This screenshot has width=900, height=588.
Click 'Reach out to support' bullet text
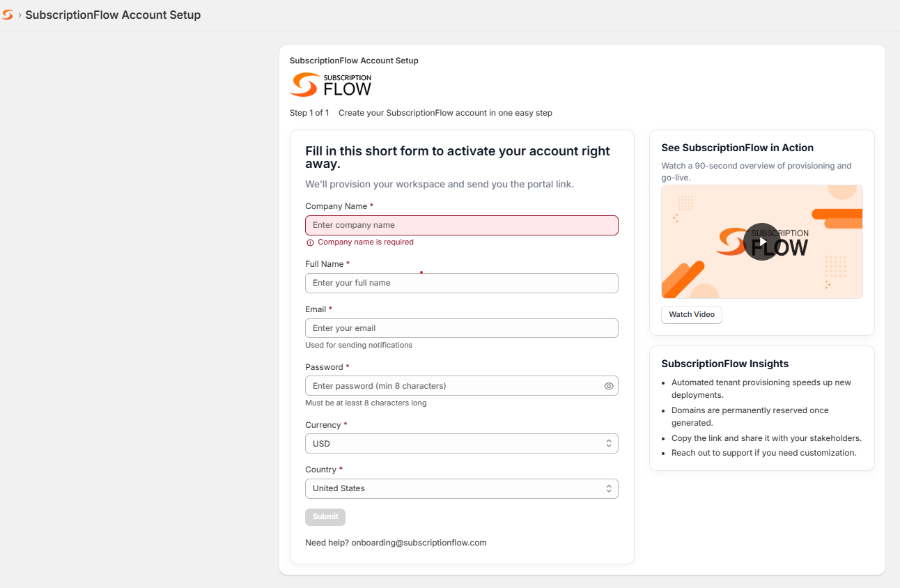(764, 453)
